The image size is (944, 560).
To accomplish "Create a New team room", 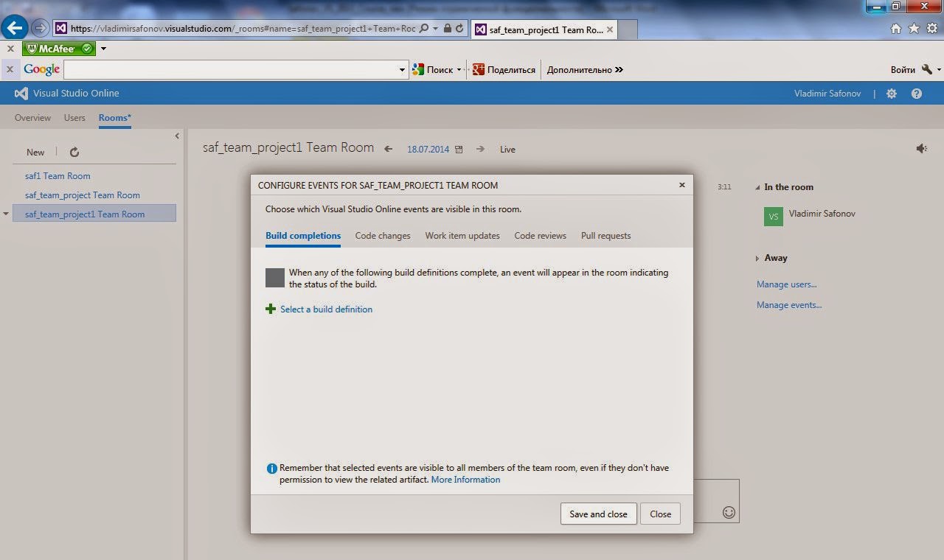I will coord(35,152).
